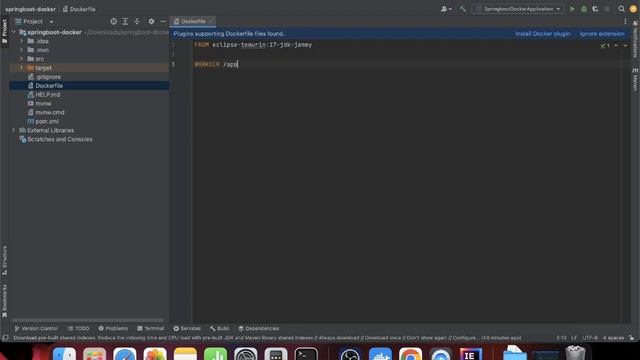The width and height of the screenshot is (640, 360).
Task: Open Docker Desktop from the dock
Action: click(380, 354)
